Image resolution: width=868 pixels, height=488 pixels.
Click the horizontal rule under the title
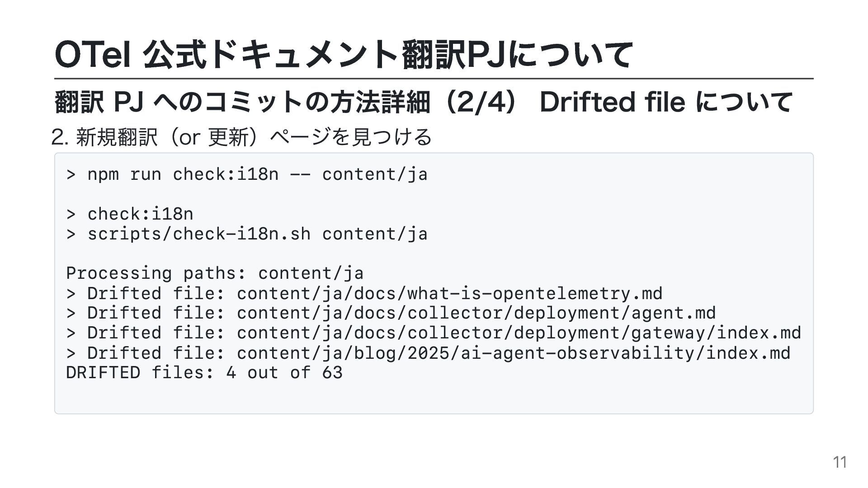tap(434, 79)
